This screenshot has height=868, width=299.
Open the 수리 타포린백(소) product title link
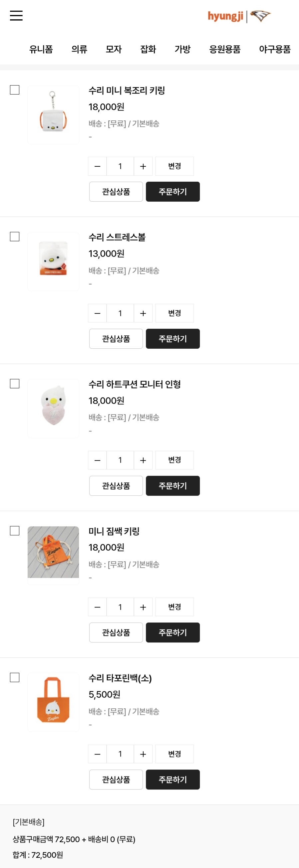[120, 678]
